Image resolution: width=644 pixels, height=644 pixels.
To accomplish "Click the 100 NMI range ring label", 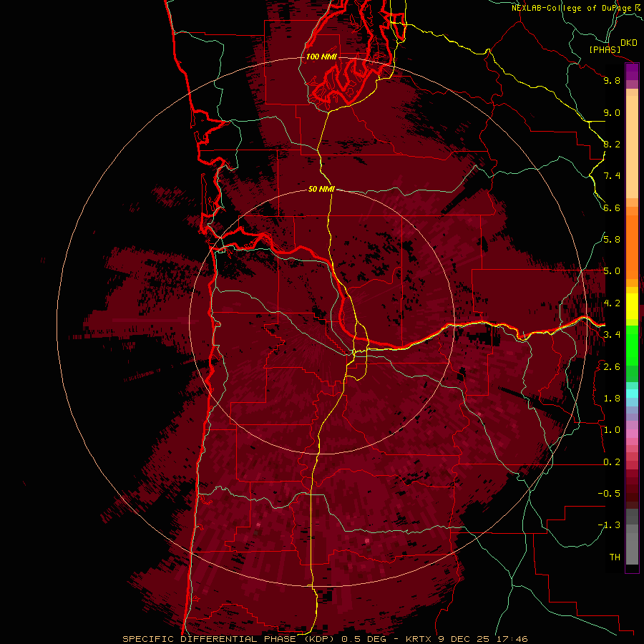I will (x=321, y=57).
